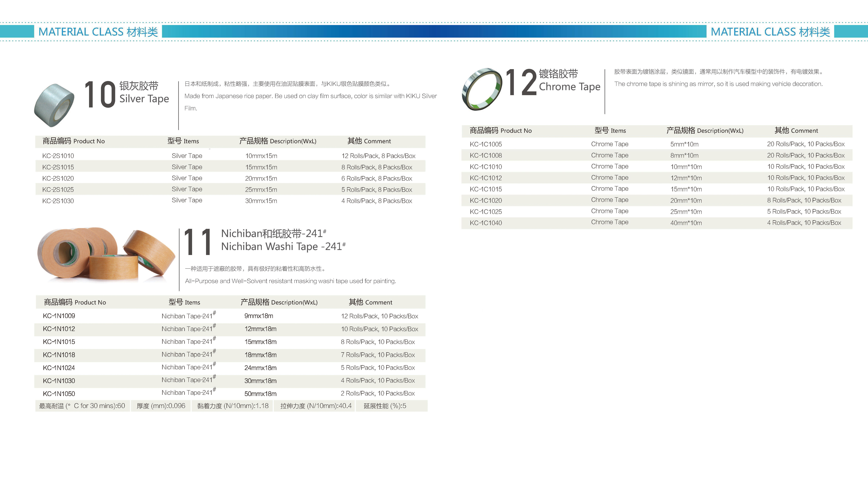Click the 0.096 mm thickness cell
Image resolution: width=868 pixels, height=496 pixels.
161,406
